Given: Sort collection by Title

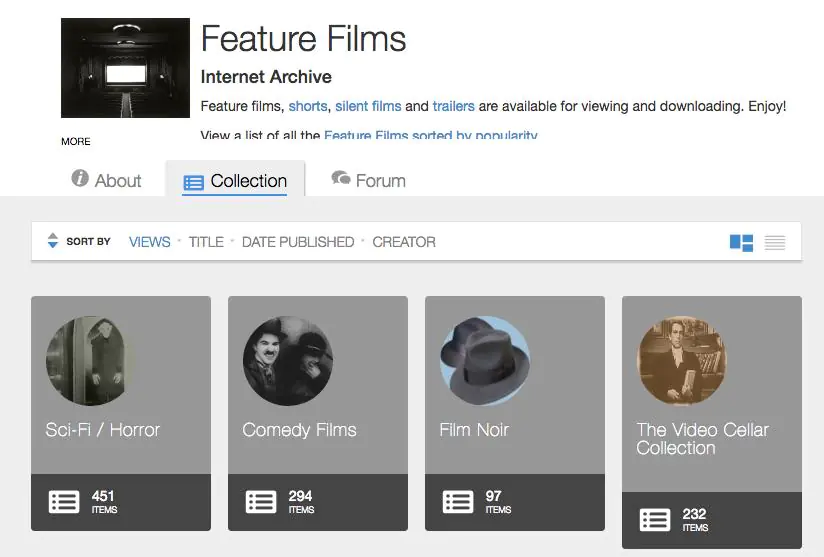Looking at the screenshot, I should tap(206, 242).
